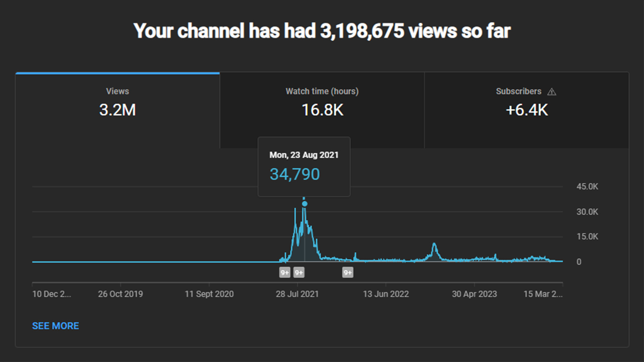Click the 26 Oct 2019 axis label
The image size is (644, 362).
coord(120,294)
